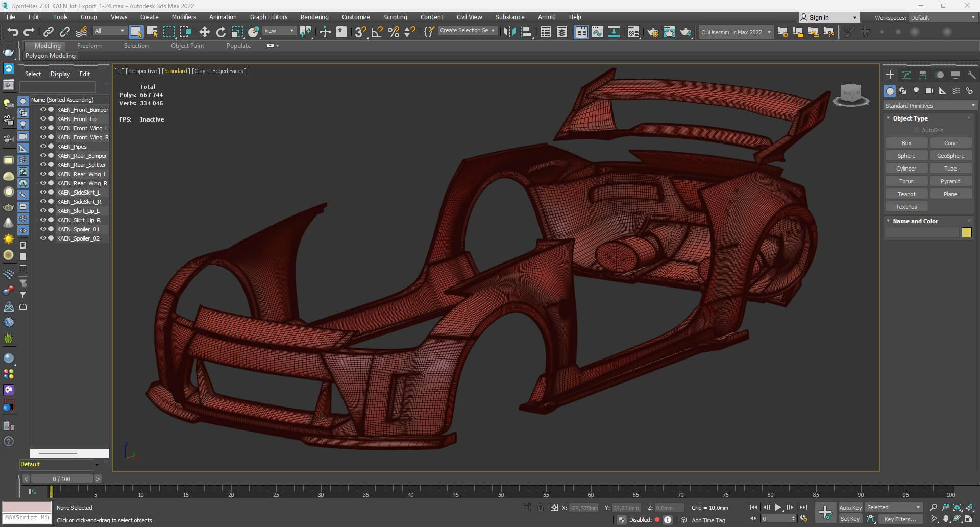This screenshot has height=527, width=980.
Task: Switch to the Freeform ribbon tab
Action: 89,46
